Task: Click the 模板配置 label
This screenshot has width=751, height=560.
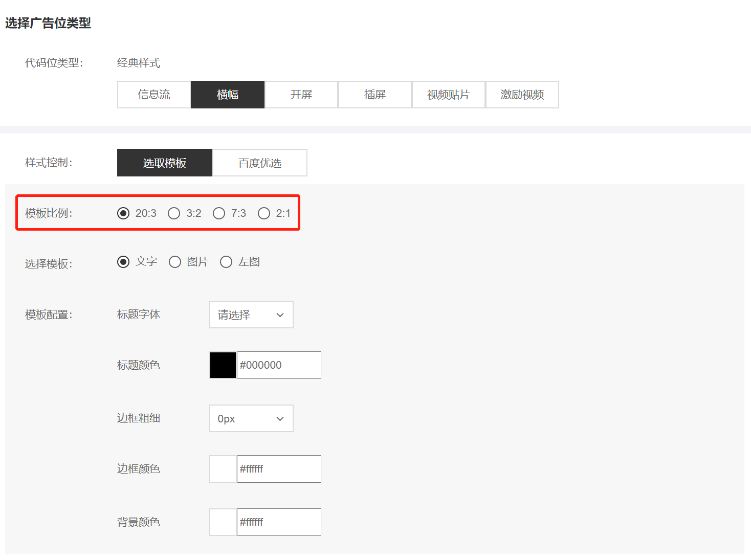Action: pos(49,315)
